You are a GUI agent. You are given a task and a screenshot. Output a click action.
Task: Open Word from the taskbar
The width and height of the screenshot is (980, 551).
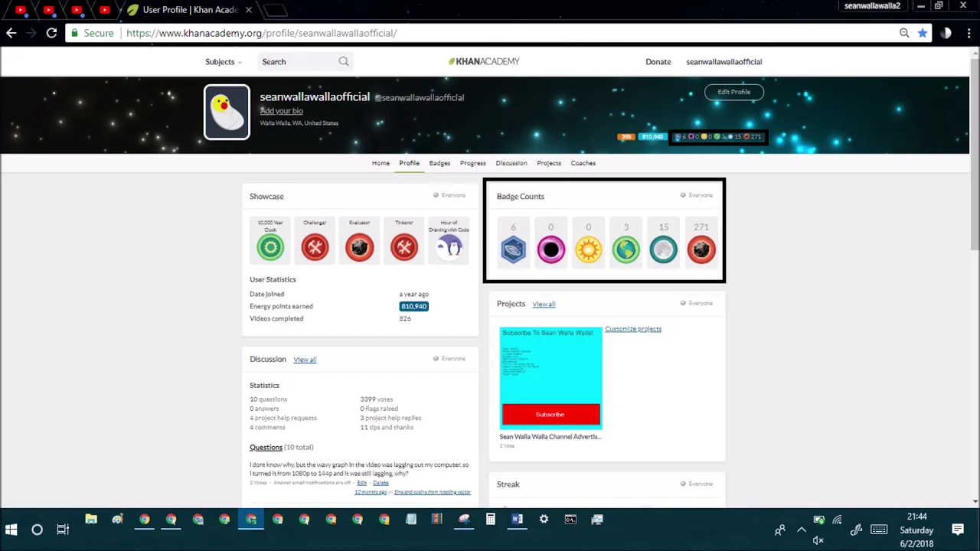518,520
